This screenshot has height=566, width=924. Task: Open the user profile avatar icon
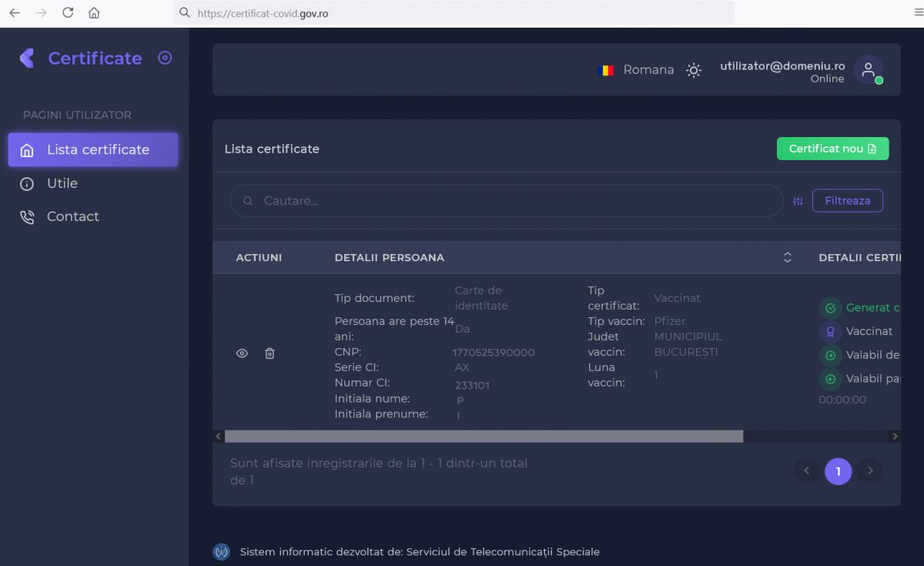869,70
